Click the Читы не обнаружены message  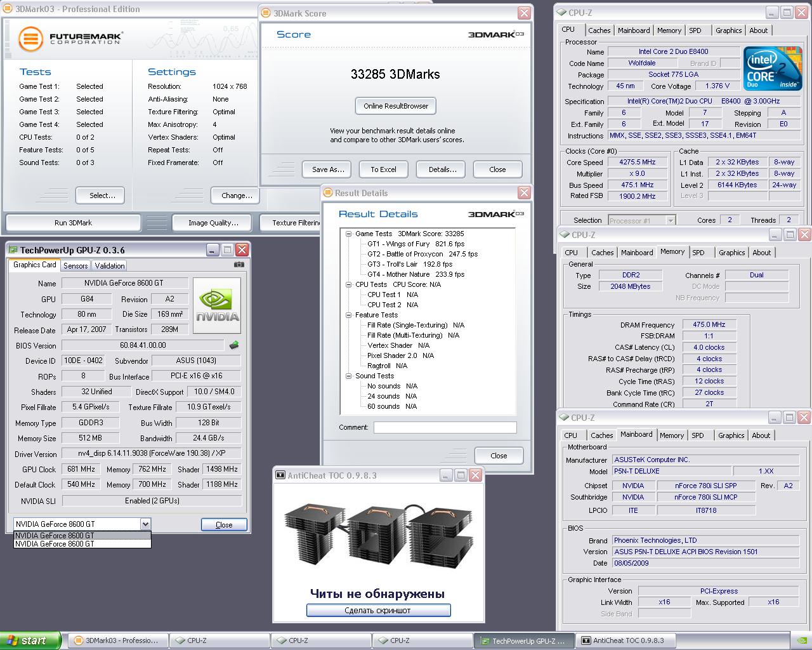tap(377, 594)
